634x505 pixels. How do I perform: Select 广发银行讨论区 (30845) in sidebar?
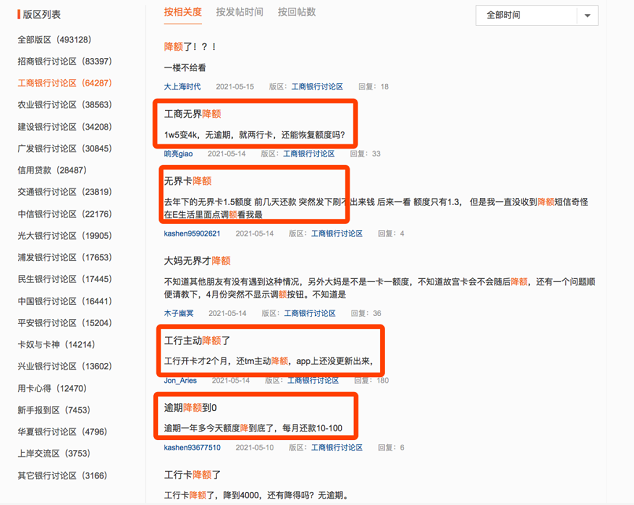coord(65,148)
